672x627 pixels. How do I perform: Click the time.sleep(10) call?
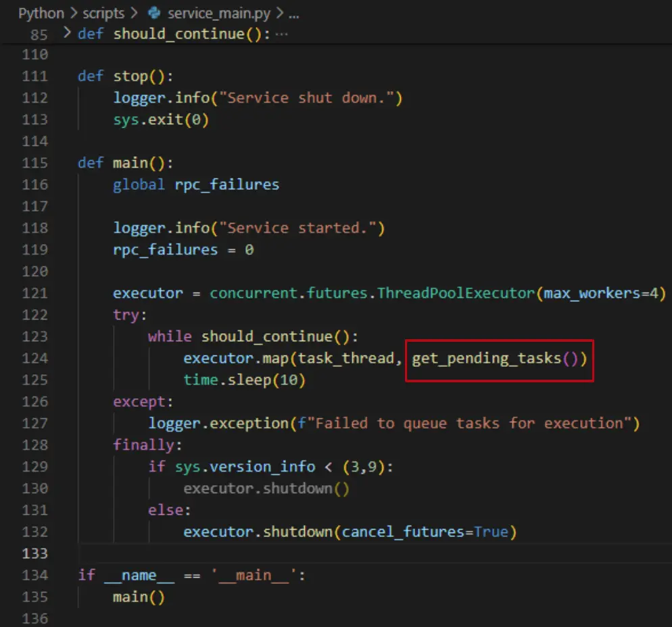[244, 380]
